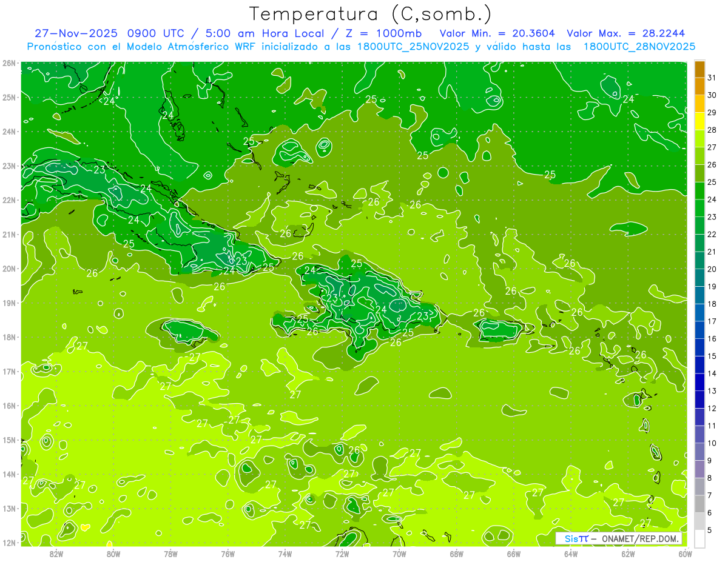Click the 82W longitude axis label
Screen dimensions: 728x562
point(56,554)
